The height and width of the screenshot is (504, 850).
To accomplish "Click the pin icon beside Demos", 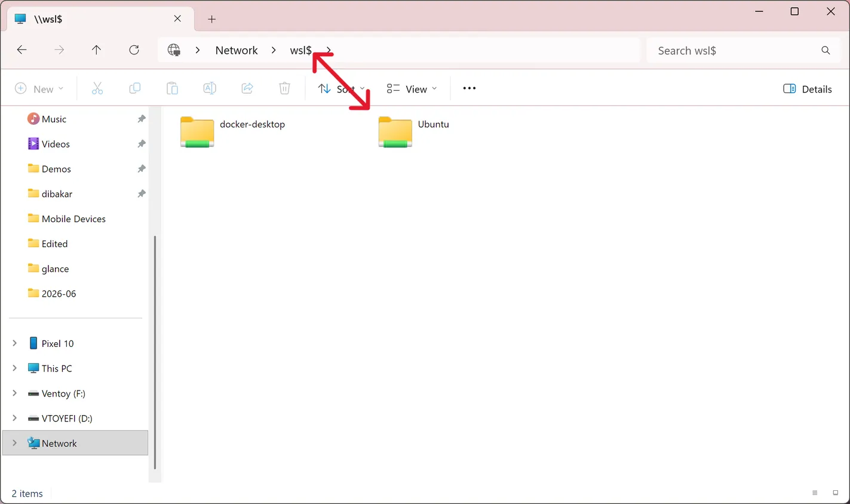I will (142, 169).
